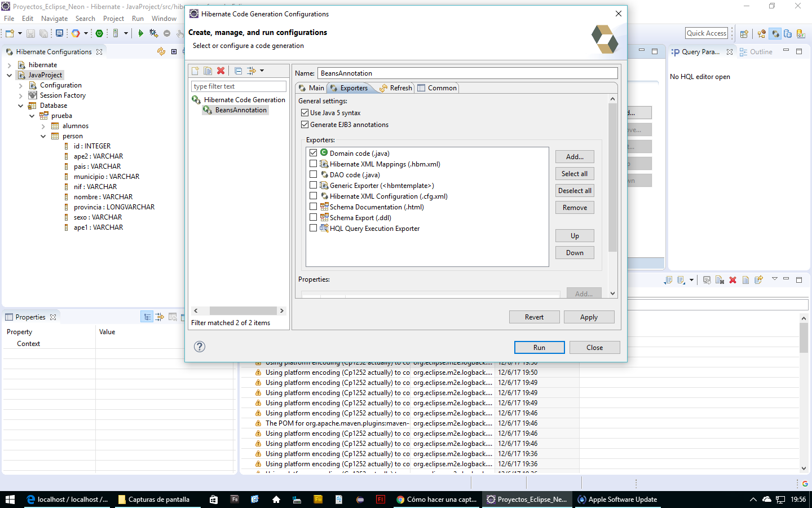Open the dialog help question mark
Viewport: 812px width, 508px height.
[200, 347]
